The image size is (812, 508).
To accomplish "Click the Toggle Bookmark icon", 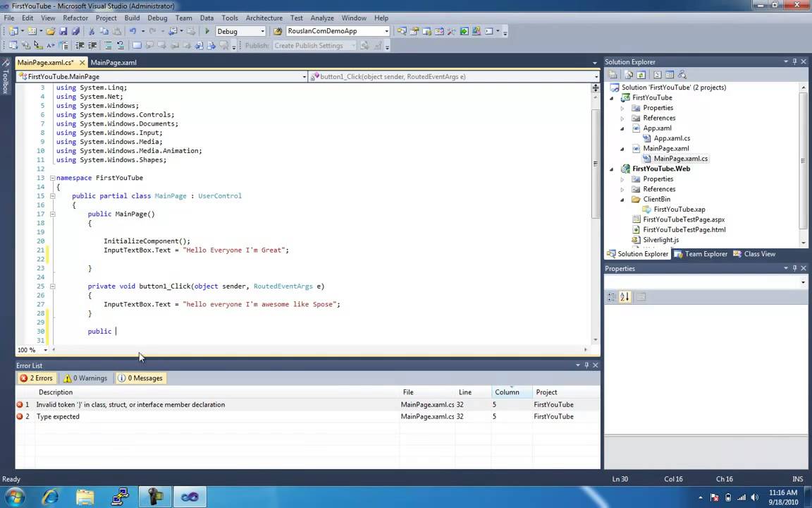I will click(137, 46).
